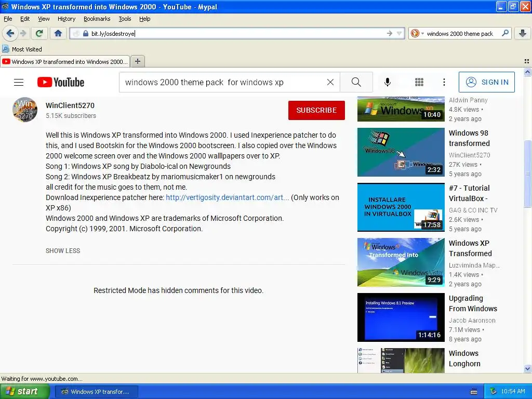Viewport: 532px width, 399px height.
Task: Click the 10:54 AM system clock
Action: coord(513,392)
